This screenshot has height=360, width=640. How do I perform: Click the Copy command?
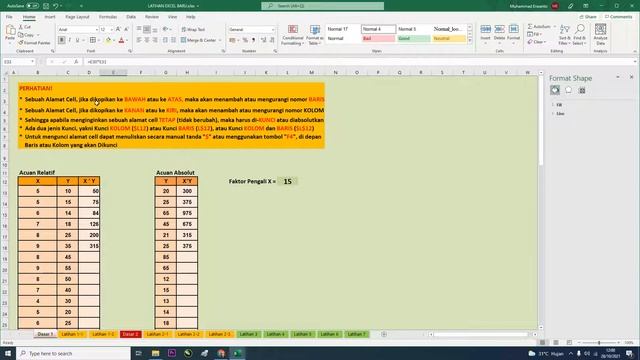(27, 35)
